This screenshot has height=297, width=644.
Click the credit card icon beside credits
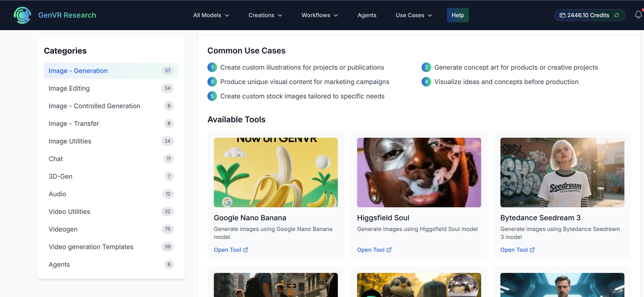tap(562, 15)
